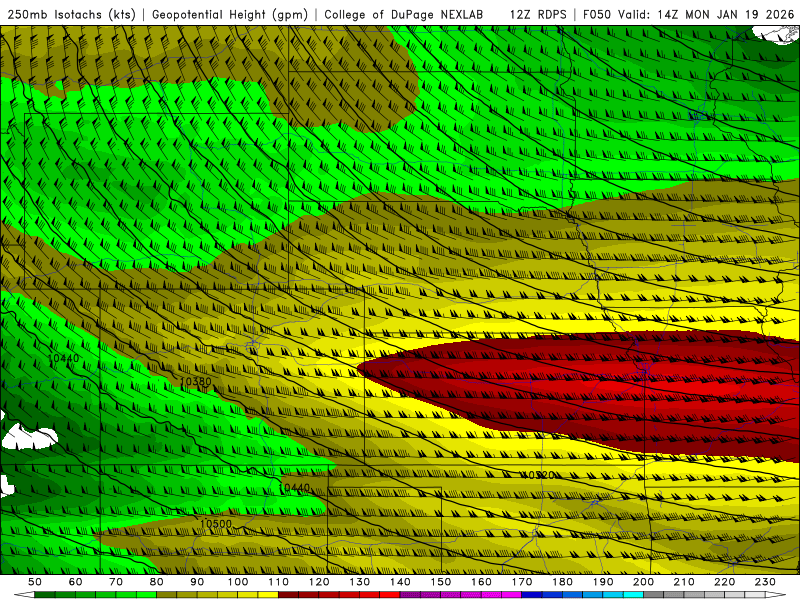Click the 90 value on the color scale

coord(197,582)
